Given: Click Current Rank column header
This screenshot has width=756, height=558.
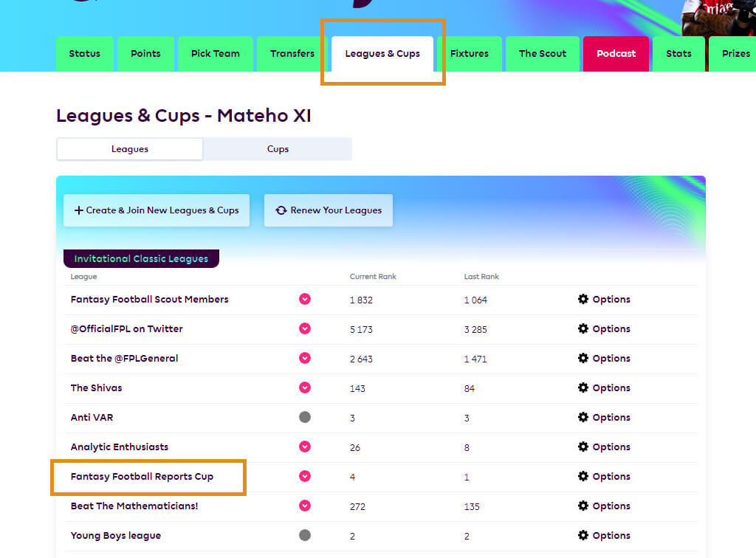Looking at the screenshot, I should 373,277.
